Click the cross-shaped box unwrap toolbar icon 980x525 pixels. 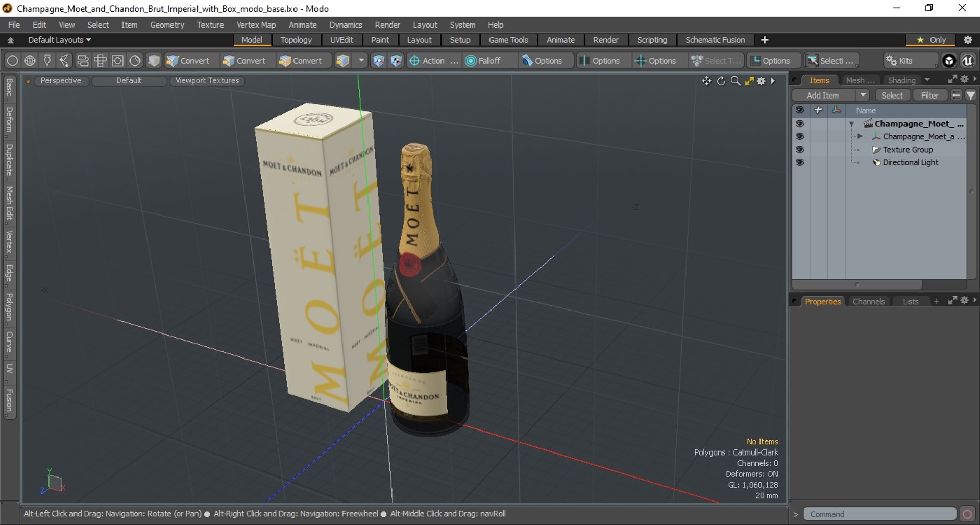100,61
